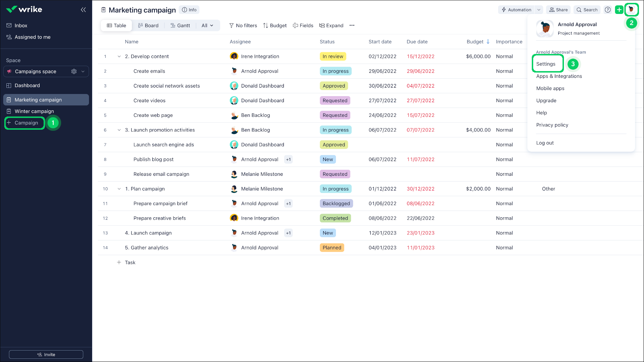Click +1 assignee badge on Prepare campaign brief
Screen dimensions: 644x362
(x=288, y=204)
